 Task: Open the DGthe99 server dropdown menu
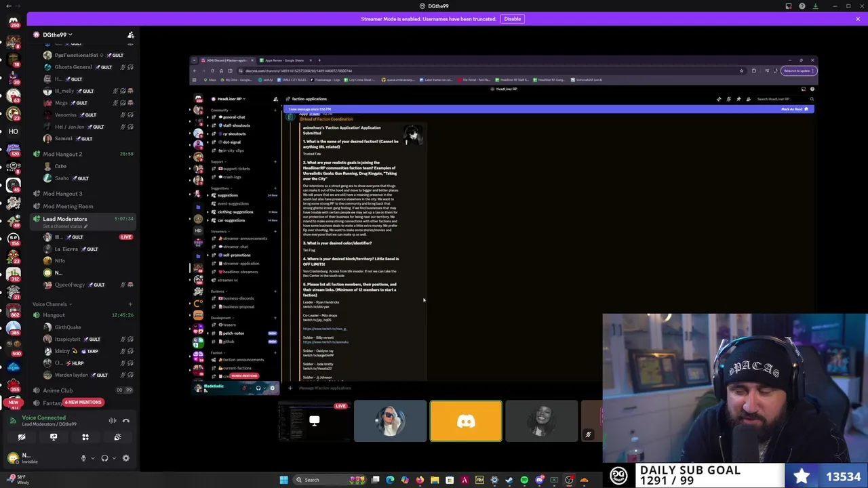57,35
